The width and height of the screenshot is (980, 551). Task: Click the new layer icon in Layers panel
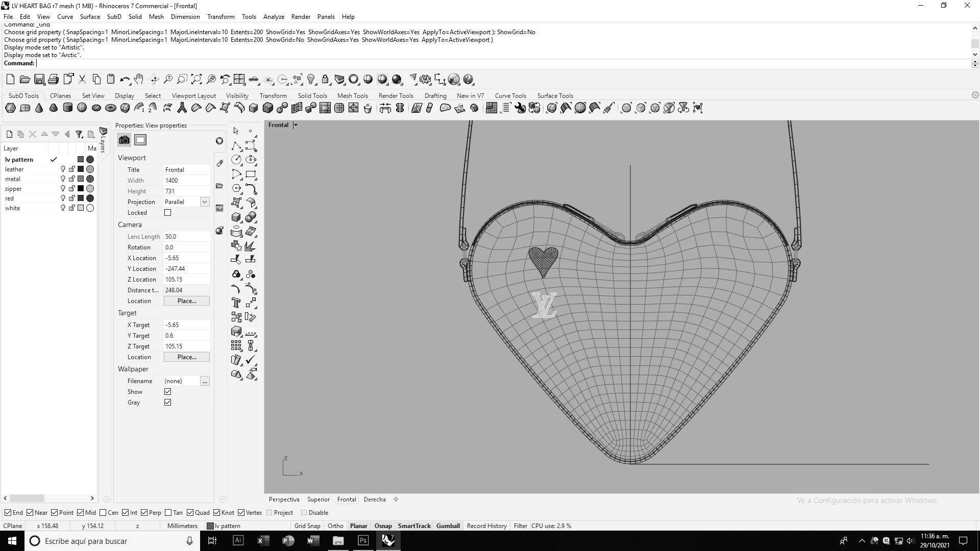9,134
